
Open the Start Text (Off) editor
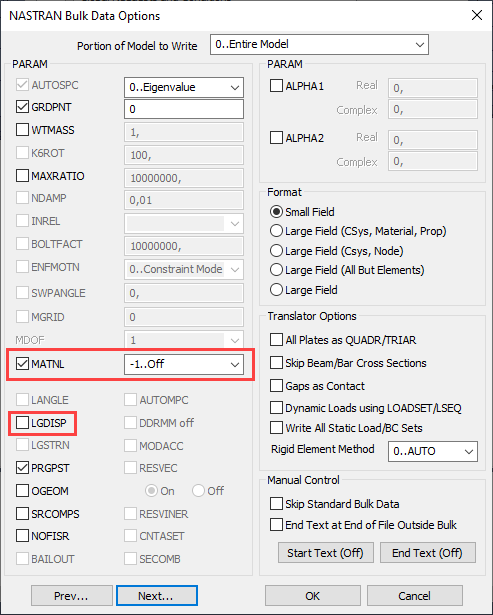tap(326, 553)
